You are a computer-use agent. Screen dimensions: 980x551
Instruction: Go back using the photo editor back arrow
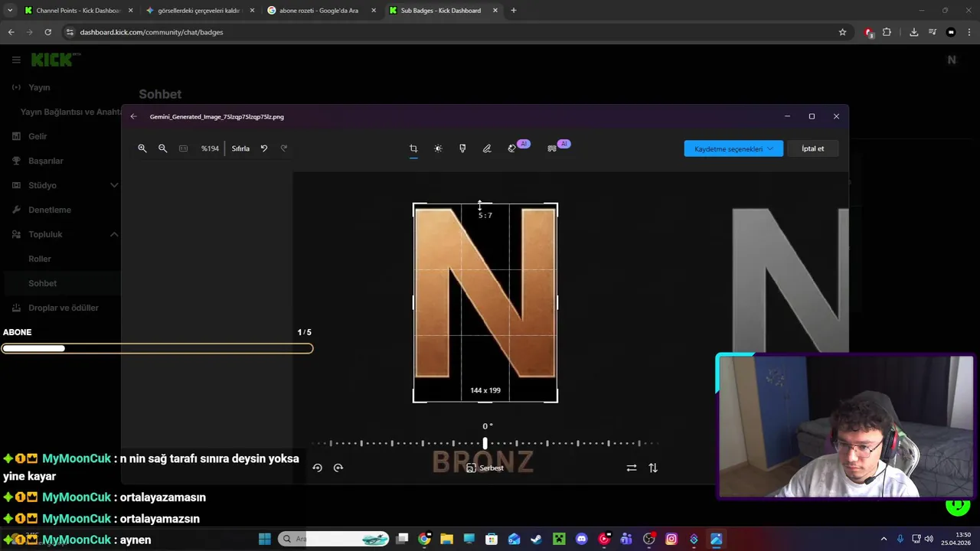(134, 116)
